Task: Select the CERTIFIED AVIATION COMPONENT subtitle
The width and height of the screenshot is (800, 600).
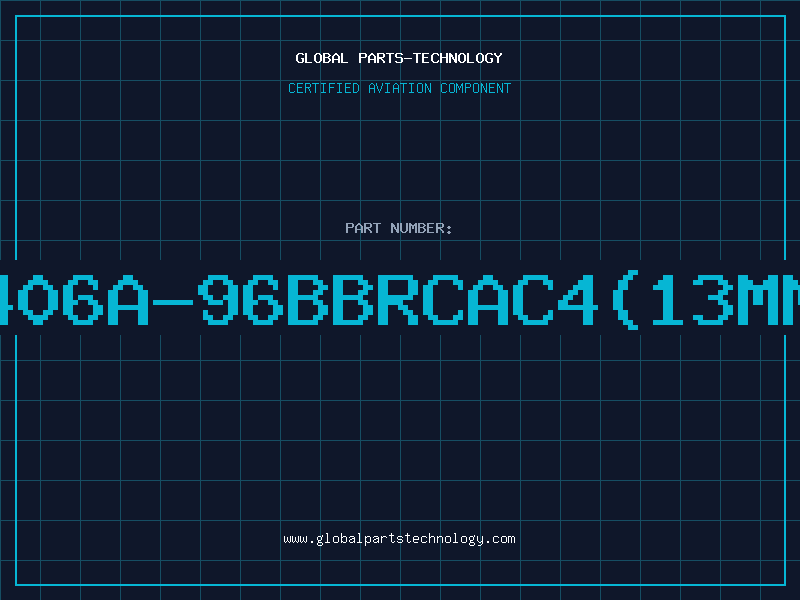Action: coord(399,88)
